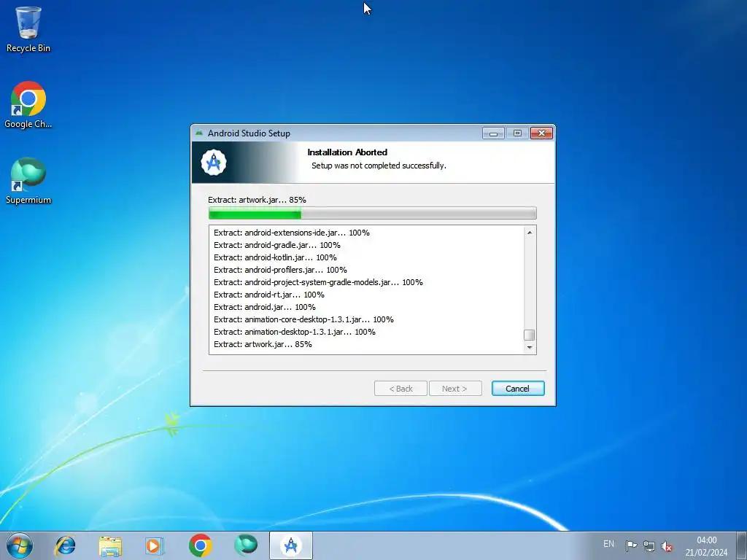
Task: Open the Windows Start menu orb
Action: [x=20, y=545]
